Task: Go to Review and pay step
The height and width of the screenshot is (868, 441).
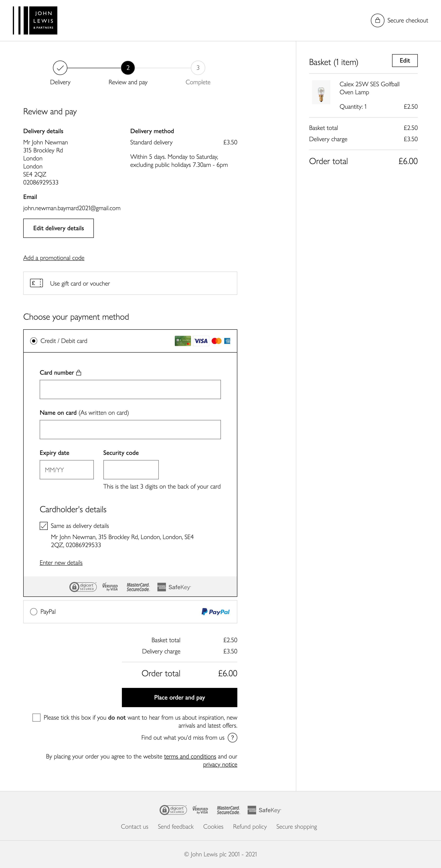Action: pyautogui.click(x=128, y=68)
